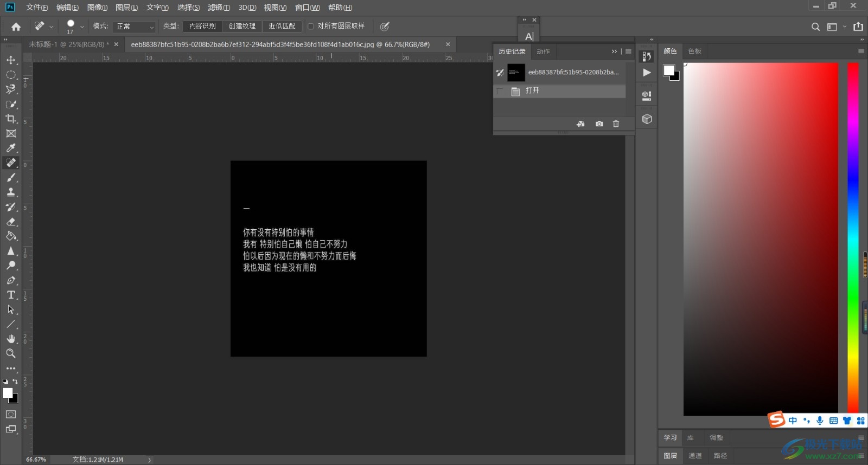The width and height of the screenshot is (868, 465).
Task: Pick a color in the color field
Action: [x=761, y=239]
